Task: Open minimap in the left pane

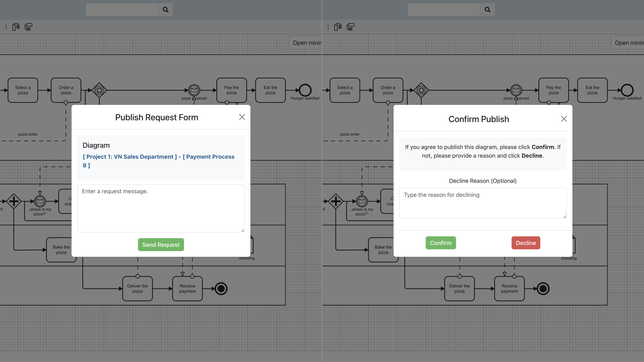Action: (x=307, y=43)
